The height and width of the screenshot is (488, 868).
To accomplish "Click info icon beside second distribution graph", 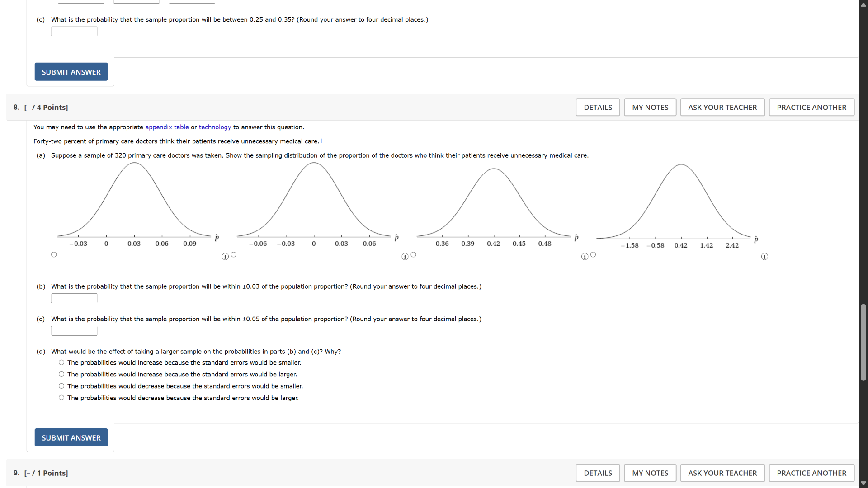I will pyautogui.click(x=405, y=257).
